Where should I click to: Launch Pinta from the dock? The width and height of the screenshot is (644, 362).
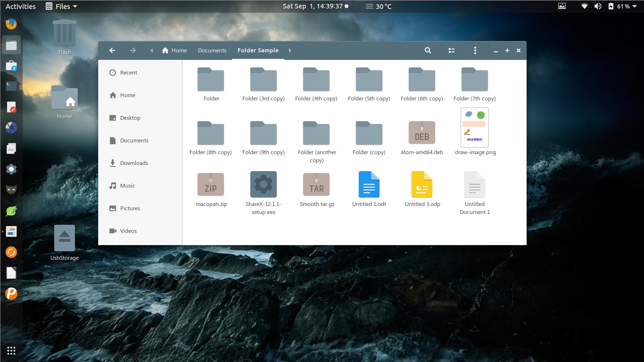tap(11, 294)
